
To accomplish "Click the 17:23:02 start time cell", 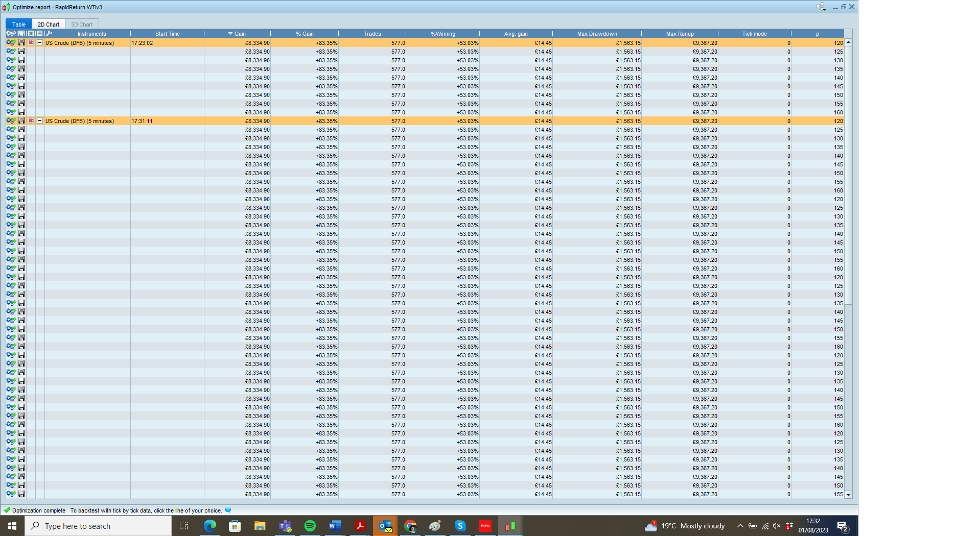I will point(167,43).
